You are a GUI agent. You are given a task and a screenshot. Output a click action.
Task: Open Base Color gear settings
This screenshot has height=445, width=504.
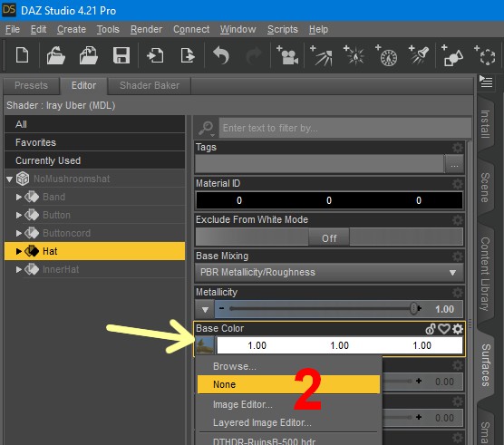point(458,329)
